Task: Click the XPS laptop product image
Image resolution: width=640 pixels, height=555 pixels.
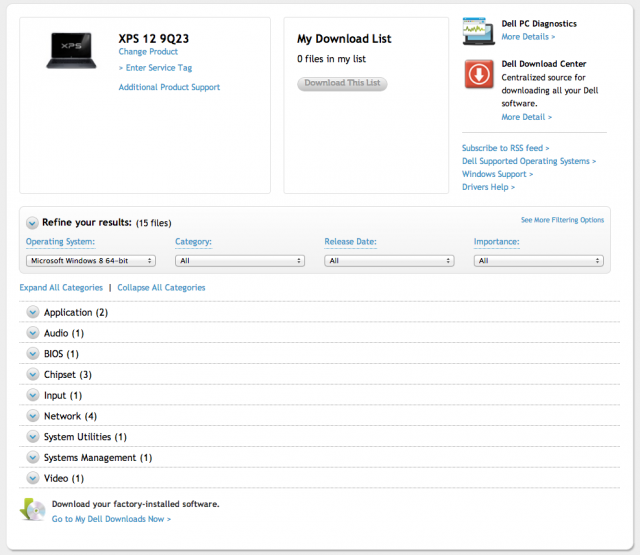Action: tap(71, 51)
